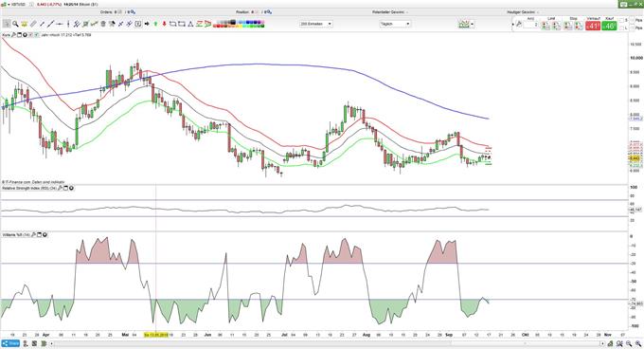Toggle the Pips checkbox at top right

coord(632,20)
